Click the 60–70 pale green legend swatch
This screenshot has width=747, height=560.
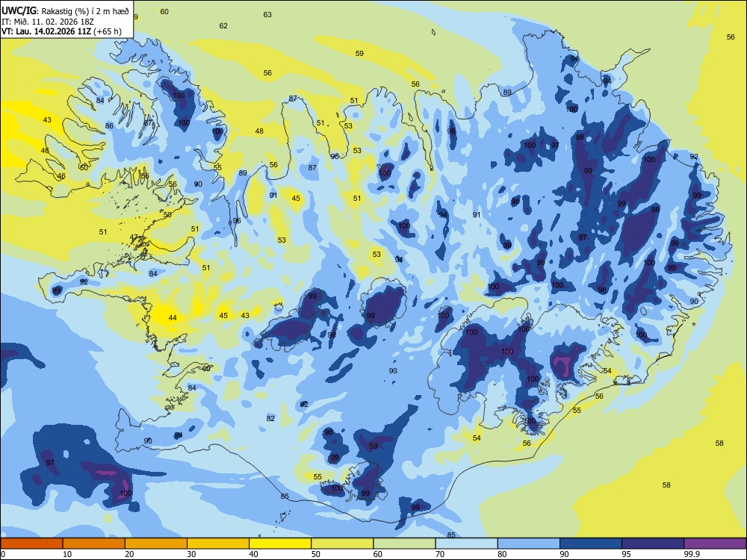pos(404,544)
